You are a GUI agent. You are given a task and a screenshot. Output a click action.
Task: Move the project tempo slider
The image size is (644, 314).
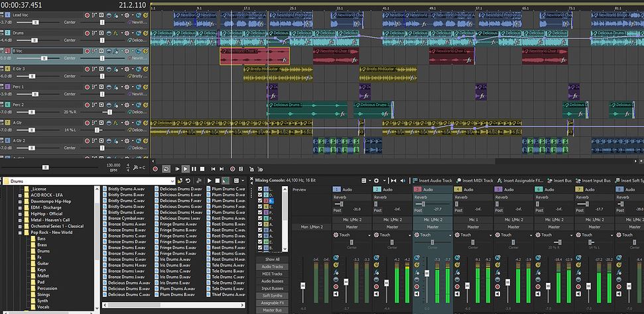[46, 168]
